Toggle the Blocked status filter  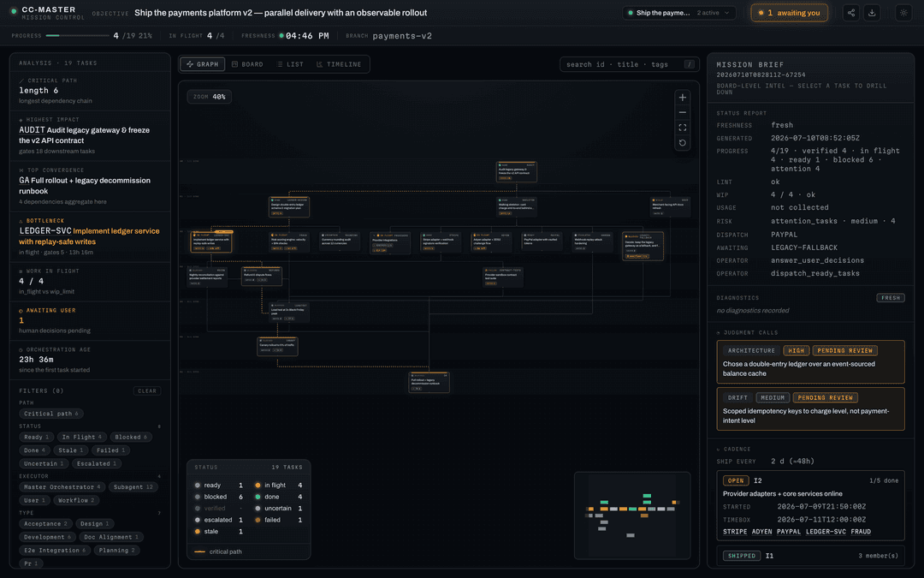pos(132,437)
